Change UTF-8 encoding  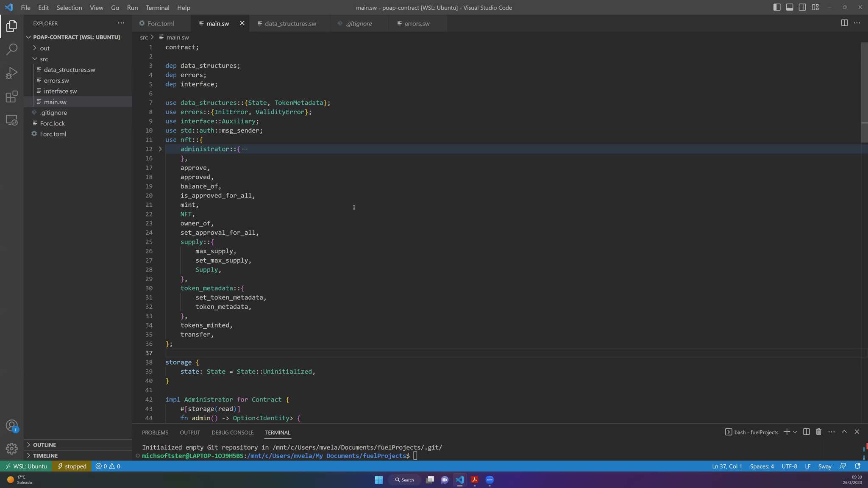tap(789, 466)
